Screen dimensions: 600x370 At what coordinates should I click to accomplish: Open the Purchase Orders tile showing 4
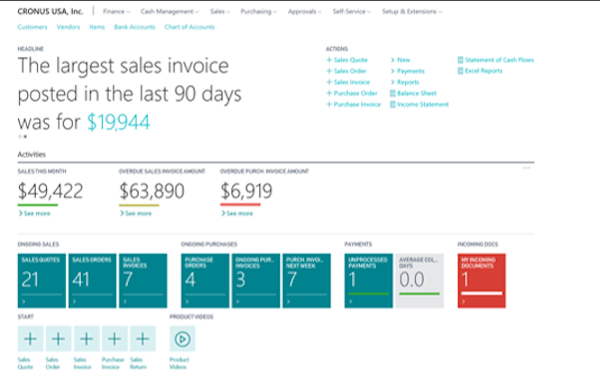pyautogui.click(x=205, y=280)
